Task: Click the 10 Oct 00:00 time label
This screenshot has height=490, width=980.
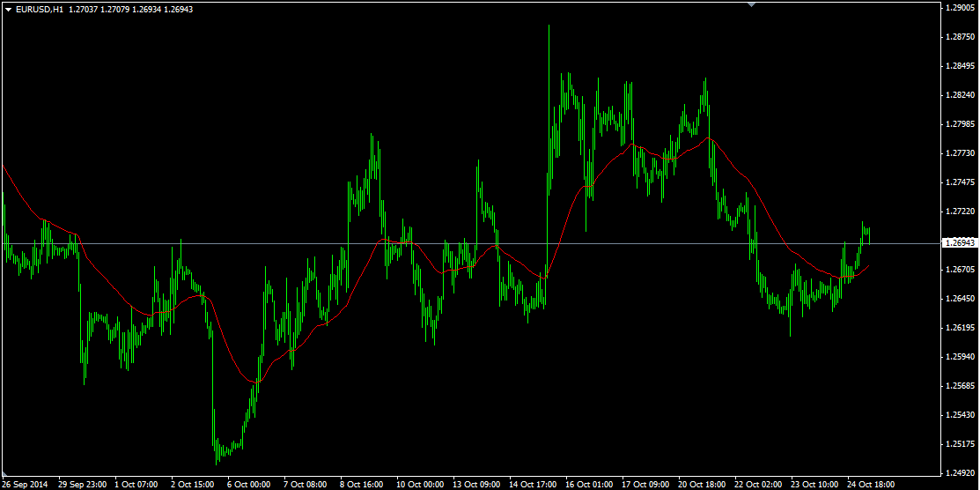Action: (x=420, y=485)
